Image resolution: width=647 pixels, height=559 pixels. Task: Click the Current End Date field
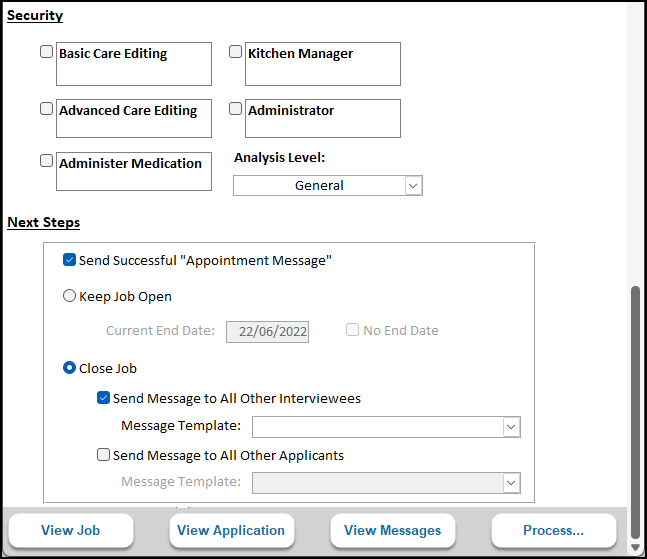pyautogui.click(x=267, y=332)
